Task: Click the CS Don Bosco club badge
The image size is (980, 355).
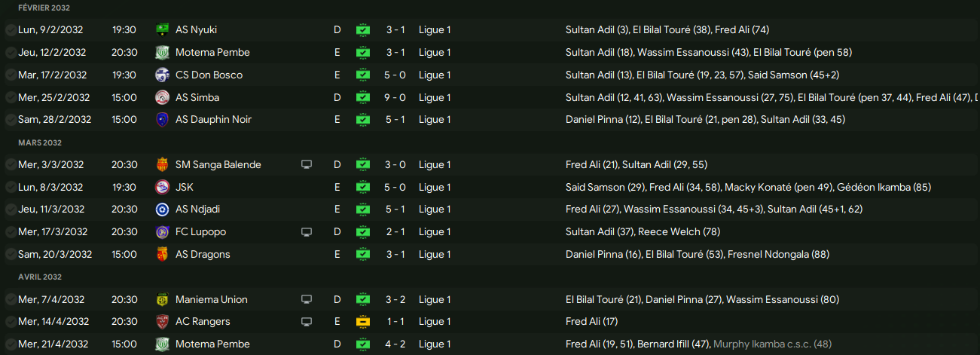Action: coord(161,75)
